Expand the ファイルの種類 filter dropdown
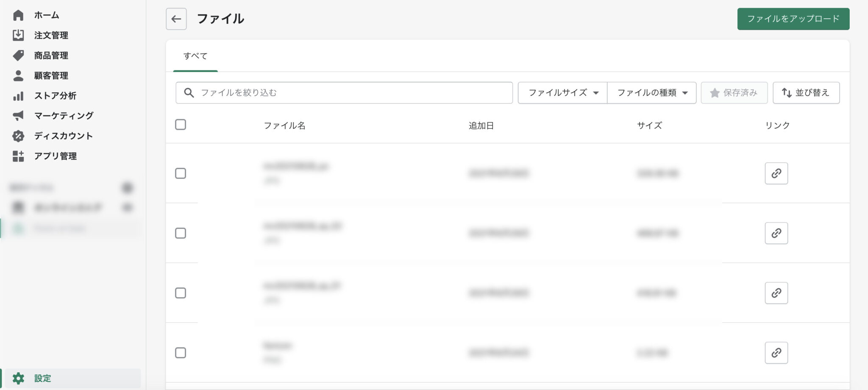This screenshot has width=868, height=390. (651, 93)
